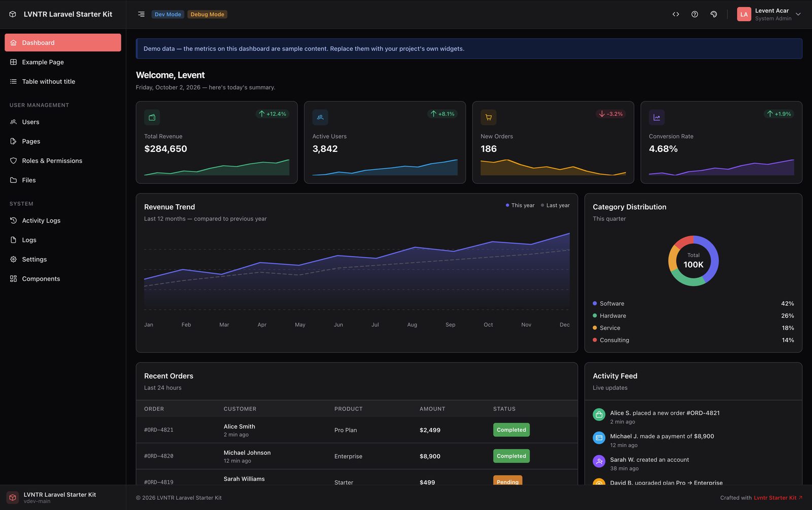
Task: Open Components in the sidebar
Action: pos(63,278)
